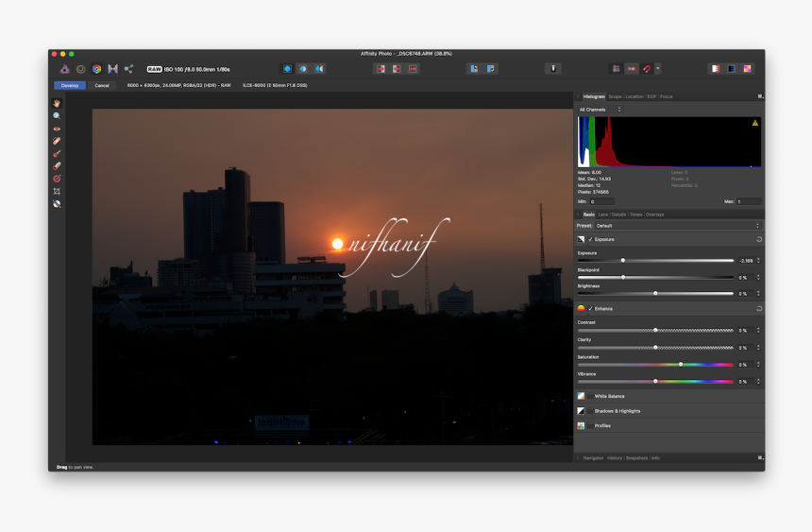The width and height of the screenshot is (812, 532).
Task: Open the All Channels dropdown
Action: (600, 110)
